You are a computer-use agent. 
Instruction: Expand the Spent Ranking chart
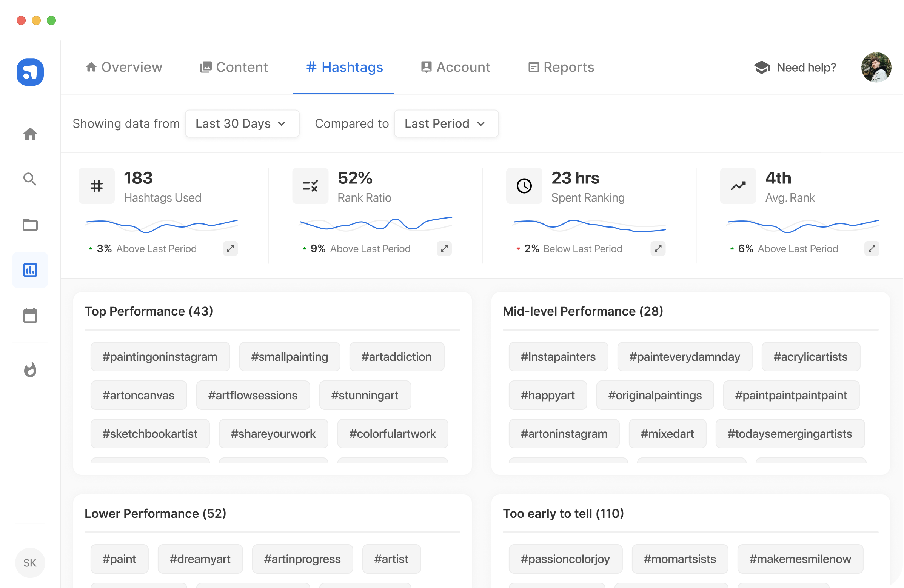[658, 248]
